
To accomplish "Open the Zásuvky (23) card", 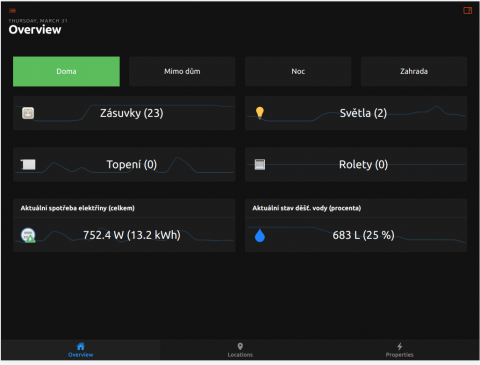I will (124, 113).
